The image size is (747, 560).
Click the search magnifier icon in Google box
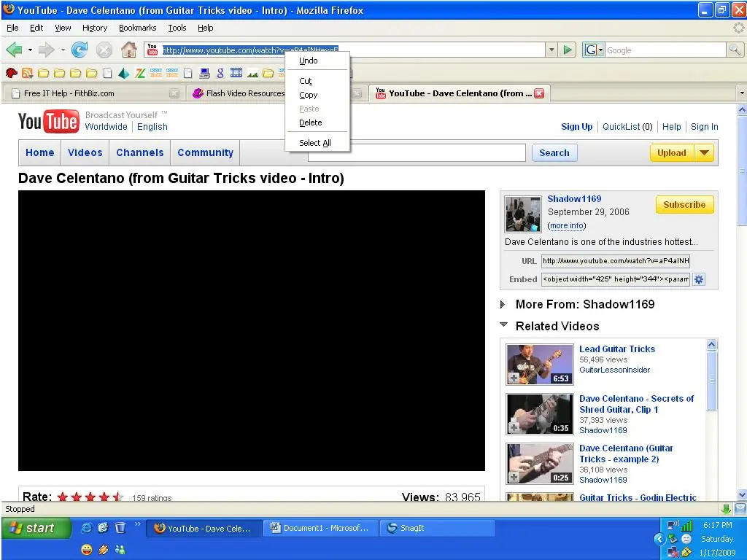(x=735, y=50)
